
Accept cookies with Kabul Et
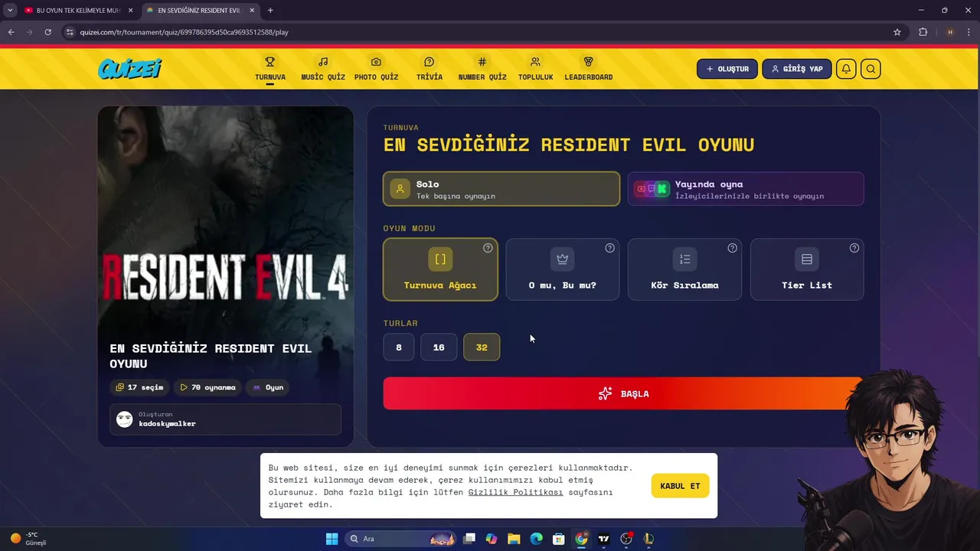click(680, 486)
